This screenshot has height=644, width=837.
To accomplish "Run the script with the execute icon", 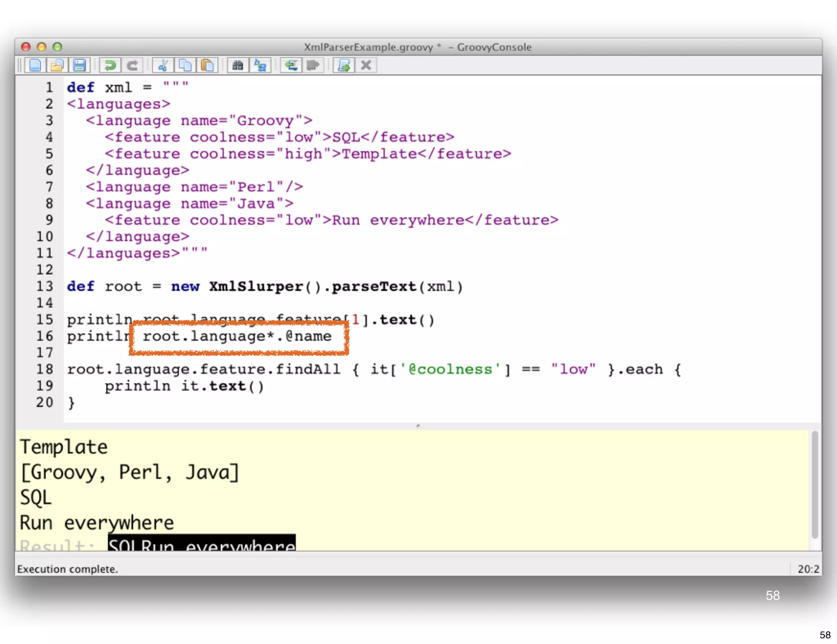I will 344,65.
